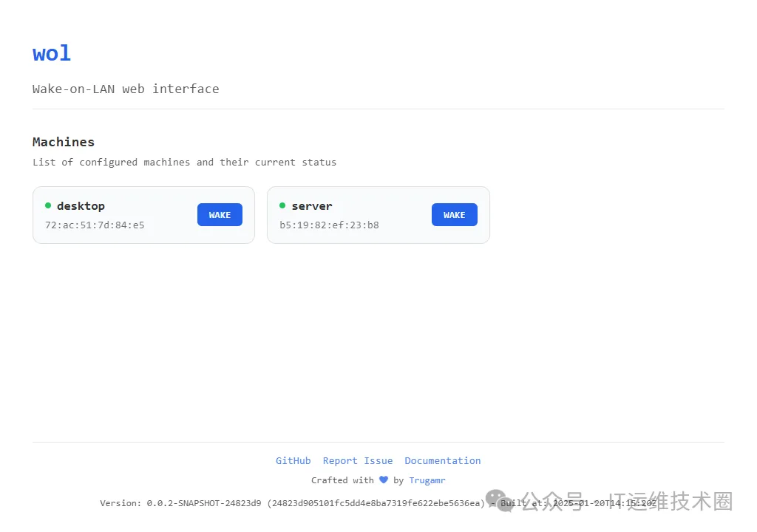Click the green status dot beside desktop
The width and height of the screenshot is (757, 532).
(48, 205)
